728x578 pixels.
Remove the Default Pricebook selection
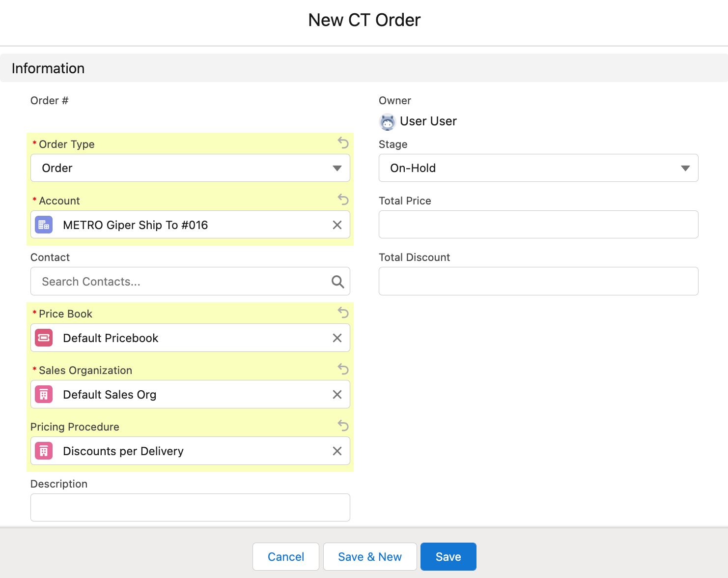click(337, 338)
